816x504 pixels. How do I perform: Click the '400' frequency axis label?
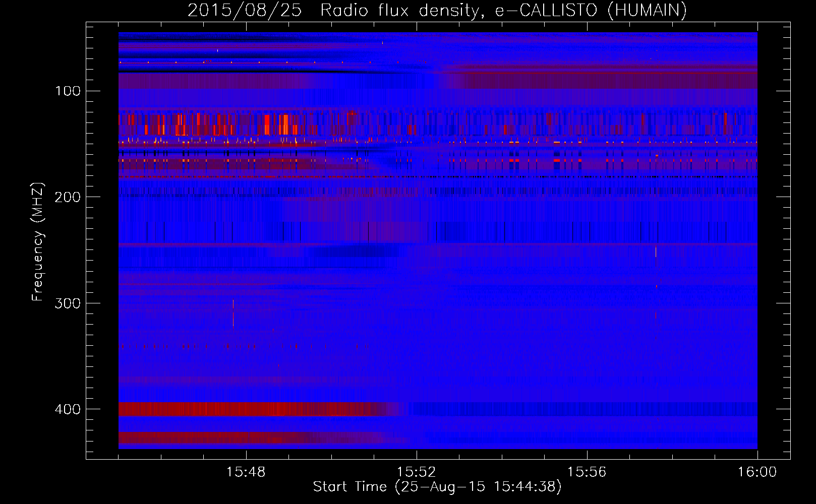pyautogui.click(x=68, y=409)
